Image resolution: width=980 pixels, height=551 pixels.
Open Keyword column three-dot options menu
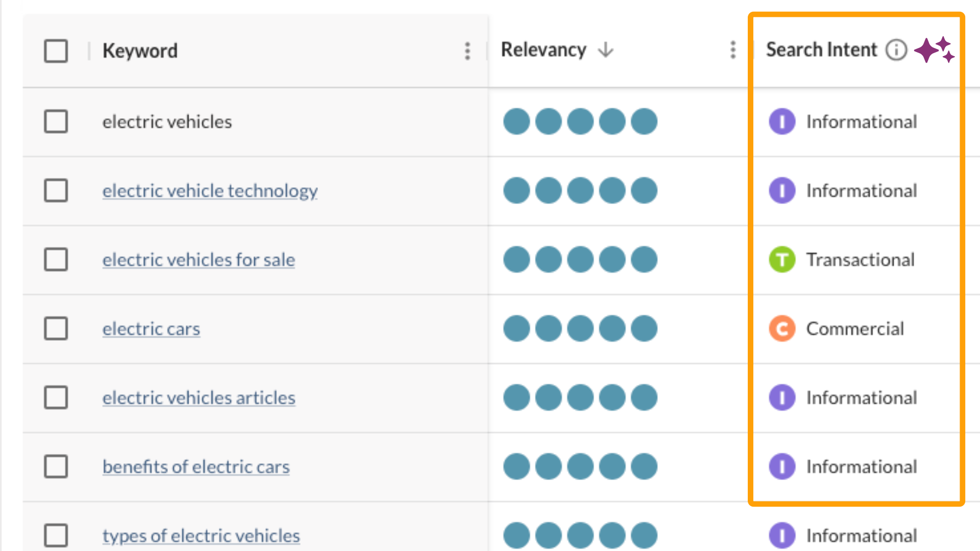coord(467,51)
